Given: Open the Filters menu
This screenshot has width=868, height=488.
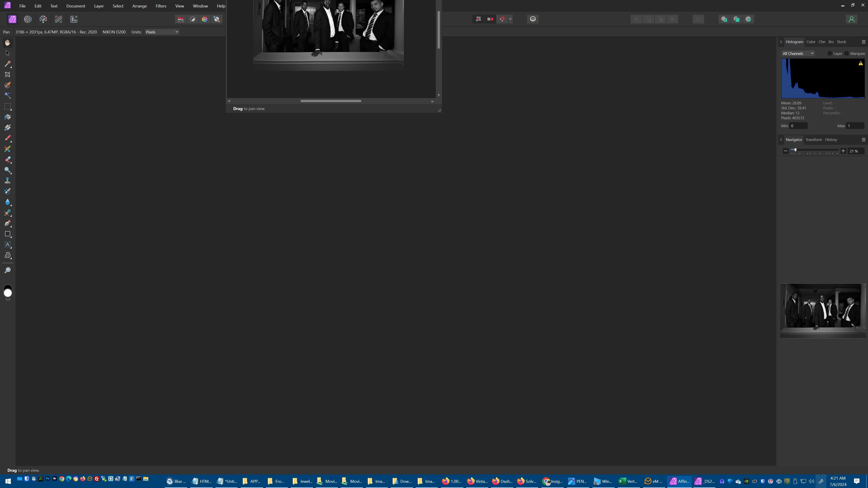Looking at the screenshot, I should point(160,6).
